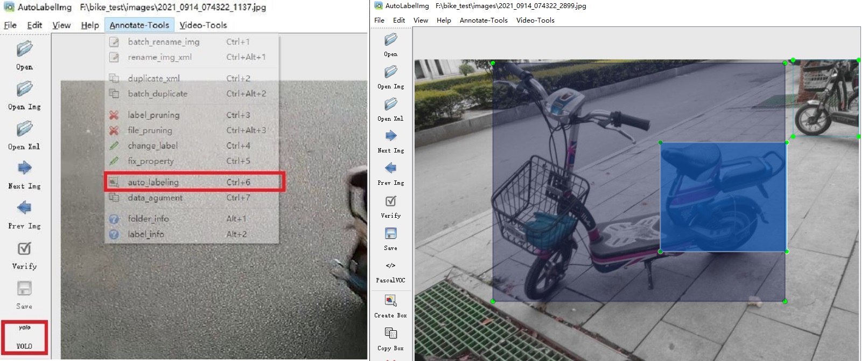Open File menu in left window
Image resolution: width=868 pixels, height=361 pixels.
tap(10, 25)
